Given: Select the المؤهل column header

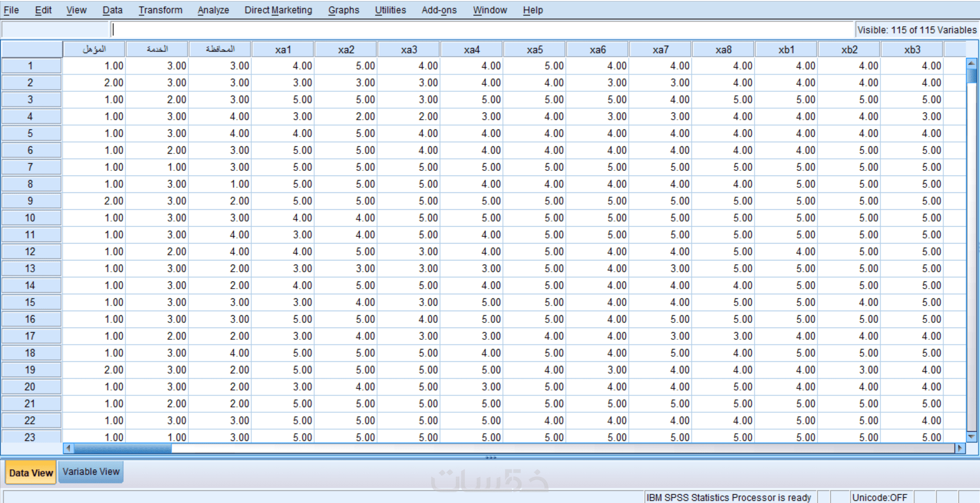Looking at the screenshot, I should click(x=94, y=50).
